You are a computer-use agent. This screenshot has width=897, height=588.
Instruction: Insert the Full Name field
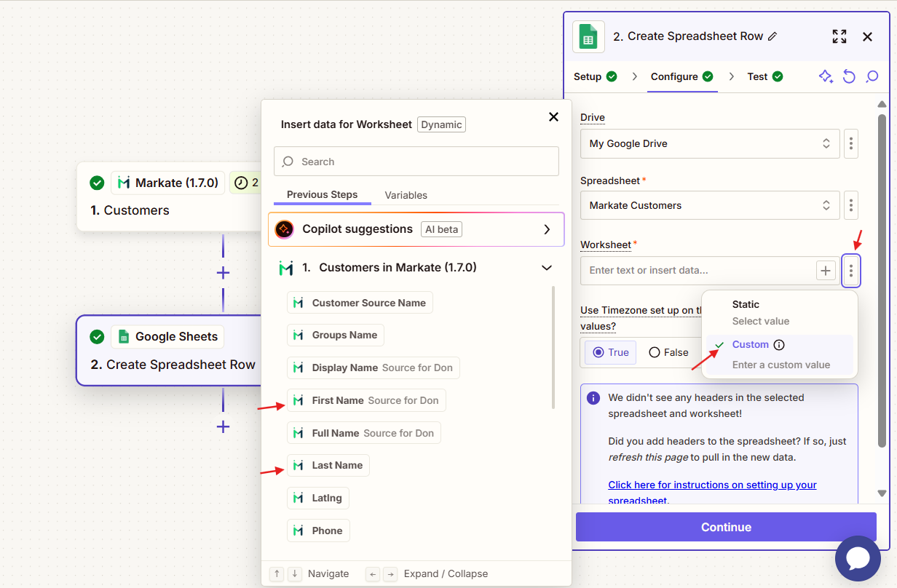[x=364, y=433]
